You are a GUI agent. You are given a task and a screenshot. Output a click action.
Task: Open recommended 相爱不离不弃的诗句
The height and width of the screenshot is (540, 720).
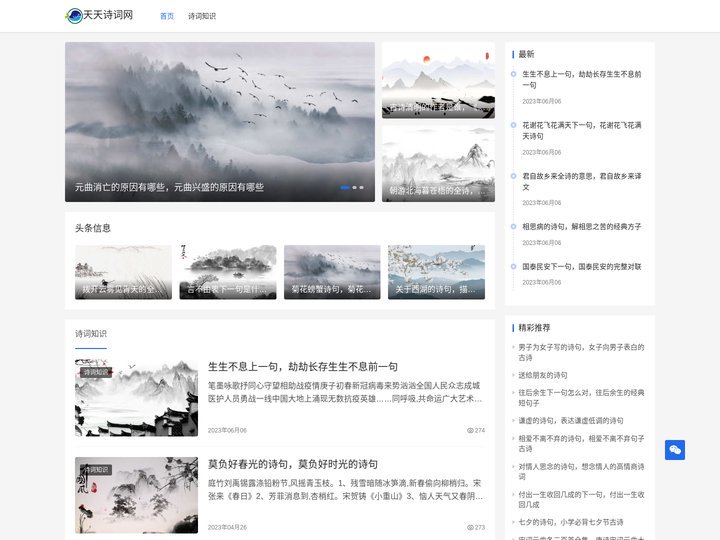(x=581, y=444)
